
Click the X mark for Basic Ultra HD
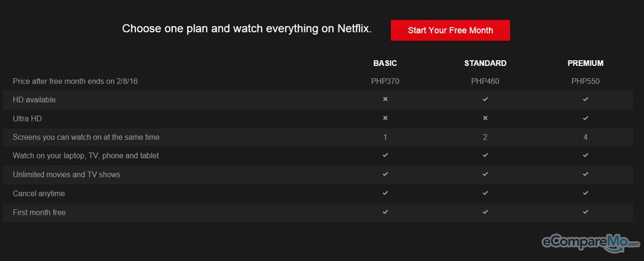[385, 118]
